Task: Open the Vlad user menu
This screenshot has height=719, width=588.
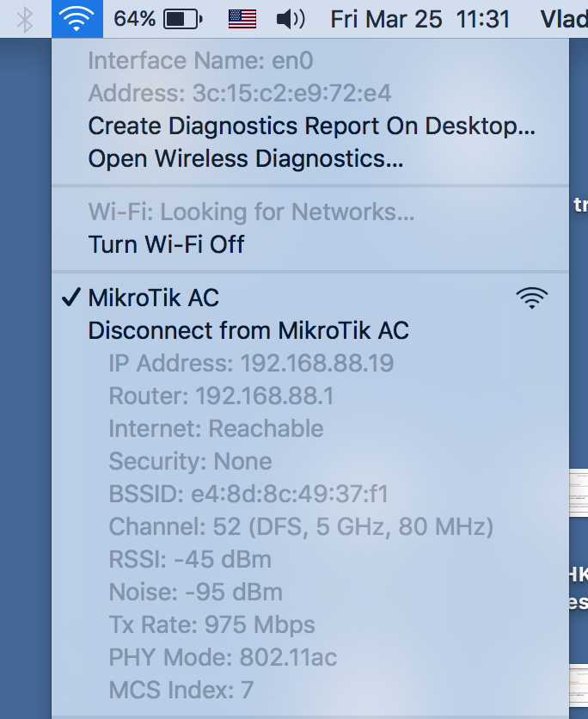Action: [563, 19]
